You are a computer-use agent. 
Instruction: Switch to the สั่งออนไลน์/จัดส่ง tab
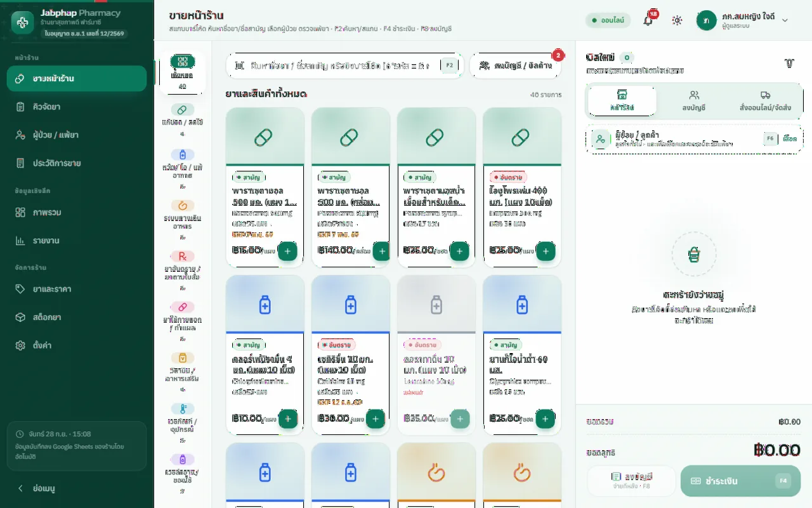tap(765, 101)
